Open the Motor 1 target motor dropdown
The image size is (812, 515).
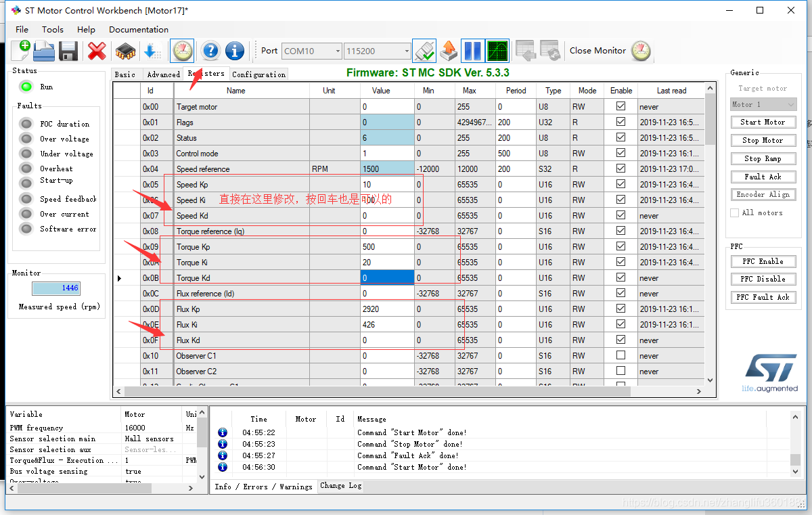(763, 104)
